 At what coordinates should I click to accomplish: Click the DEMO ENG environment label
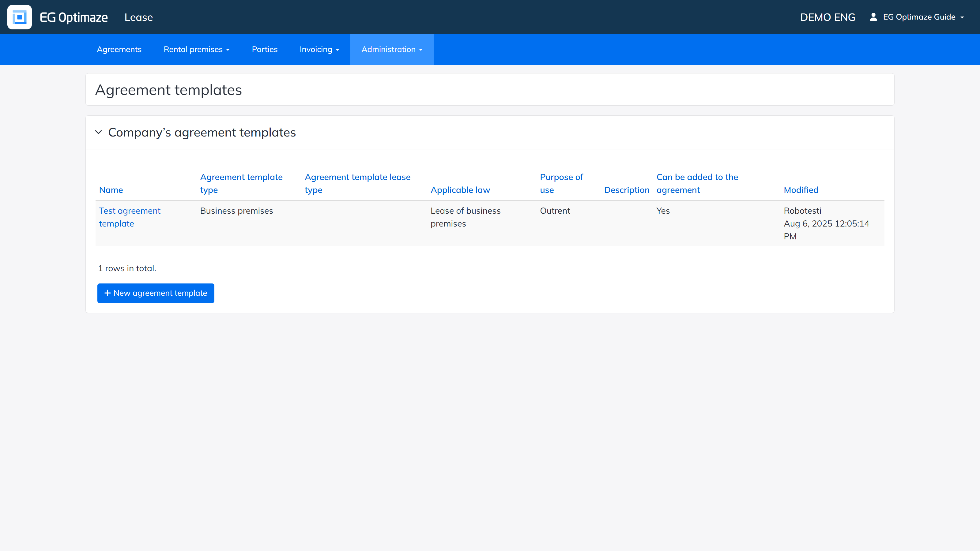(827, 17)
